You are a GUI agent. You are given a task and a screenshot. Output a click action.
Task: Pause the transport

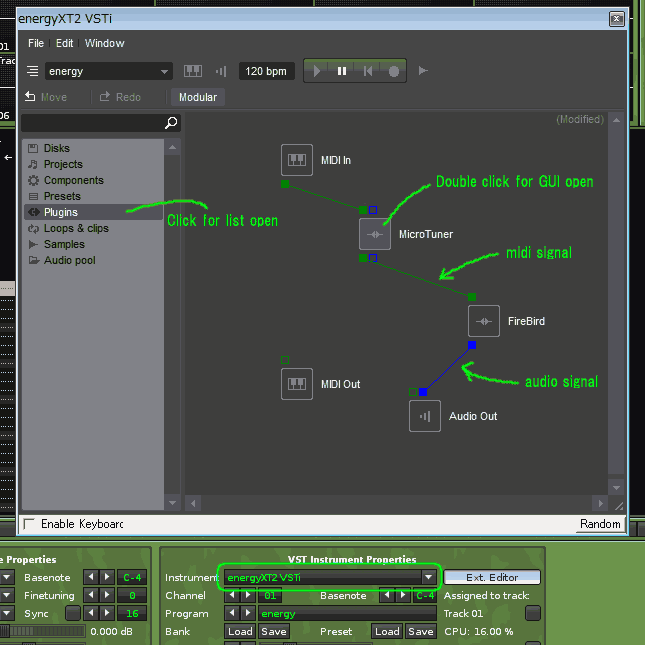click(342, 71)
